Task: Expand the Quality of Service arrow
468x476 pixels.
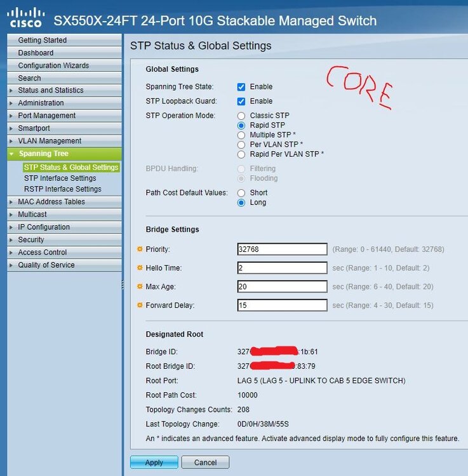Action: 11,265
